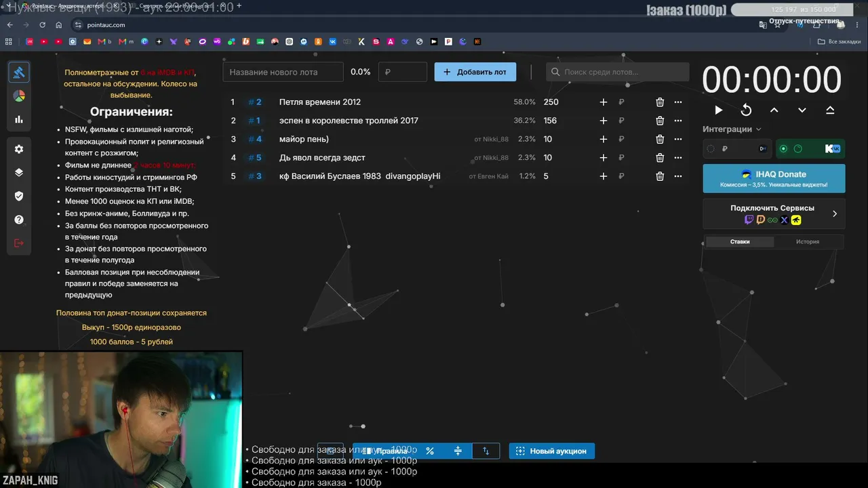The image size is (868, 488).
Task: Select lot title "Дь явол всегда здедст"
Action: point(322,158)
